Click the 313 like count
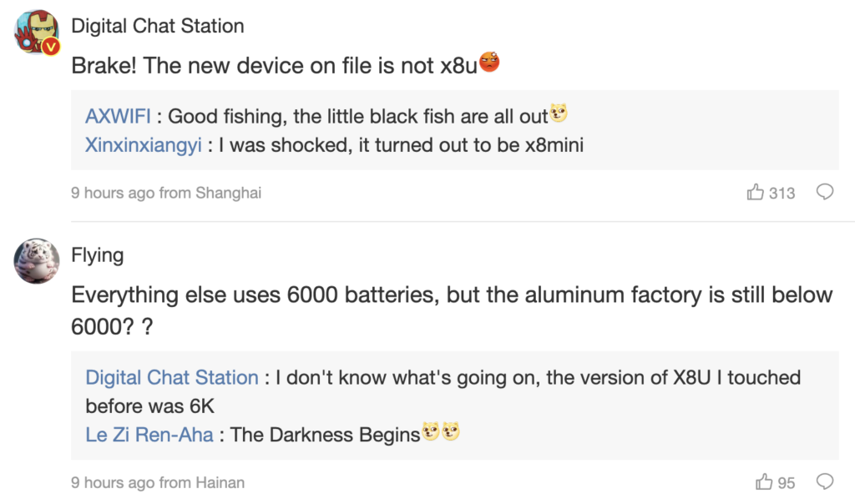The width and height of the screenshot is (855, 504). pyautogui.click(x=782, y=193)
